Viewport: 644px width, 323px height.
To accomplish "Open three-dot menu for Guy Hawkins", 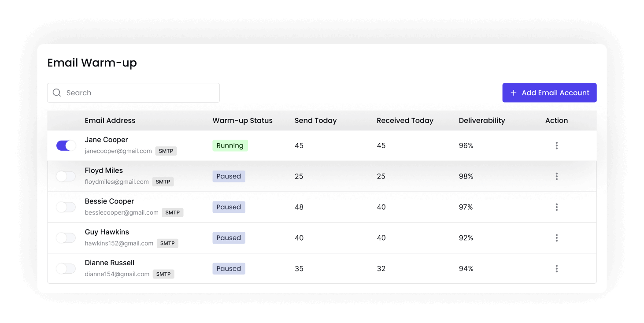I will (x=556, y=238).
